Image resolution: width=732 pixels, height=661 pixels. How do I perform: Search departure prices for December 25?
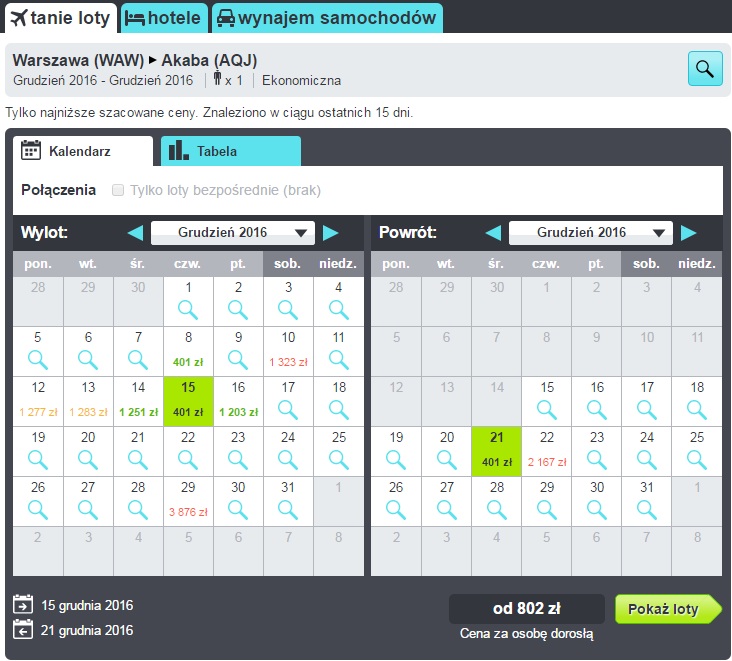coord(338,460)
